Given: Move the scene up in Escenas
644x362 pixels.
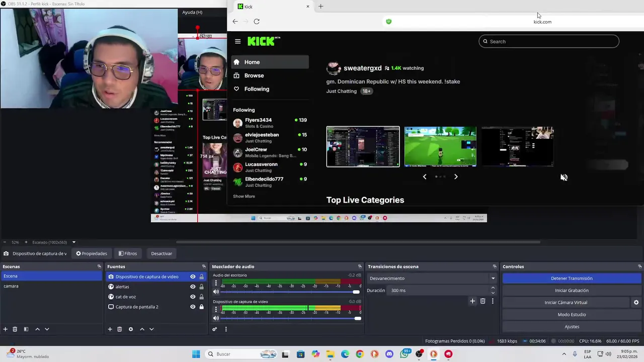Looking at the screenshot, I should pyautogui.click(x=37, y=329).
